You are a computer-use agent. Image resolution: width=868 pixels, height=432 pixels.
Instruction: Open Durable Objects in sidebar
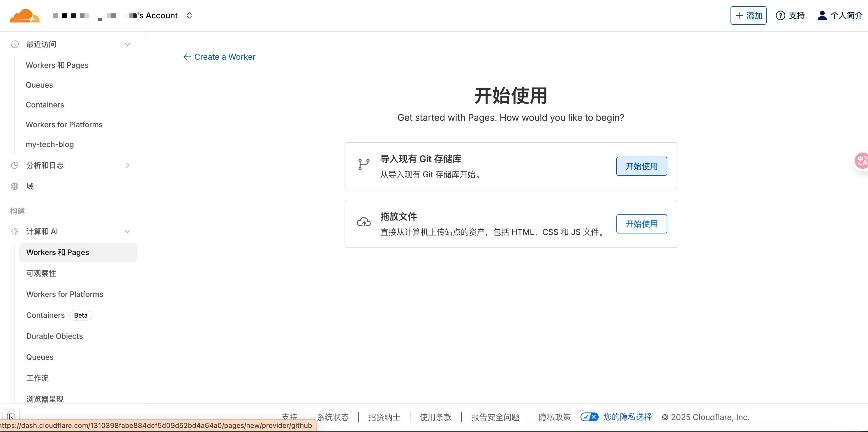click(x=54, y=336)
